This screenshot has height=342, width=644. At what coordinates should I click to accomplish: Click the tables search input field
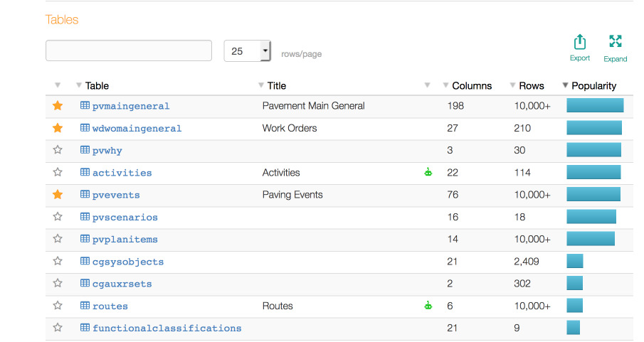coord(129,51)
